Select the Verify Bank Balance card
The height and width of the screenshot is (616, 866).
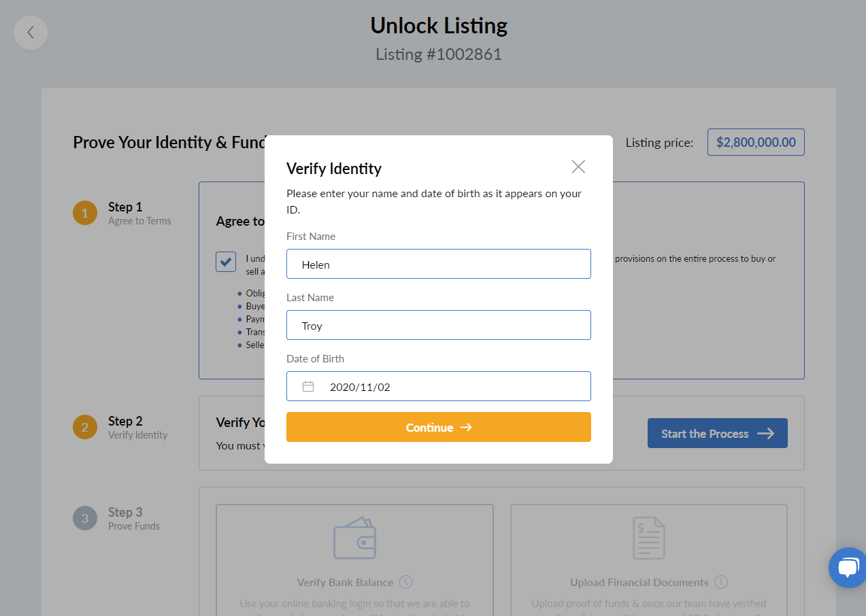354,560
